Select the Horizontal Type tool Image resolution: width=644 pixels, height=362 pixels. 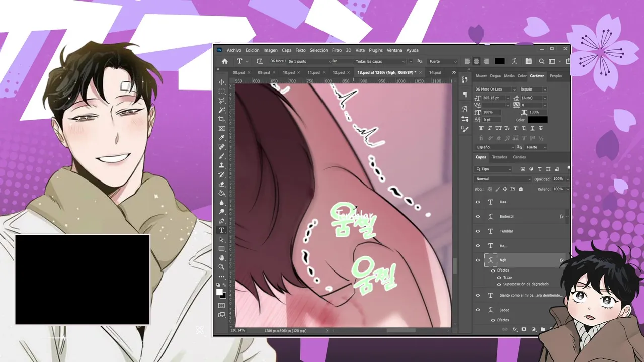tap(221, 230)
